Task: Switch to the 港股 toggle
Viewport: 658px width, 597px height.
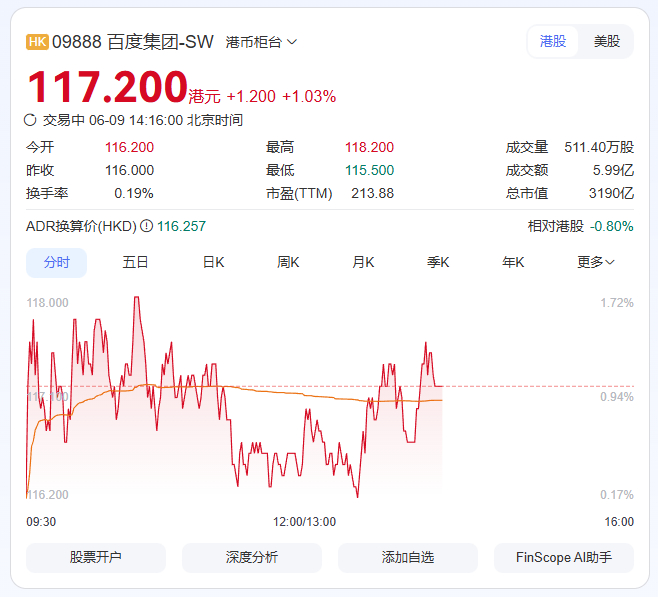Action: click(x=553, y=42)
